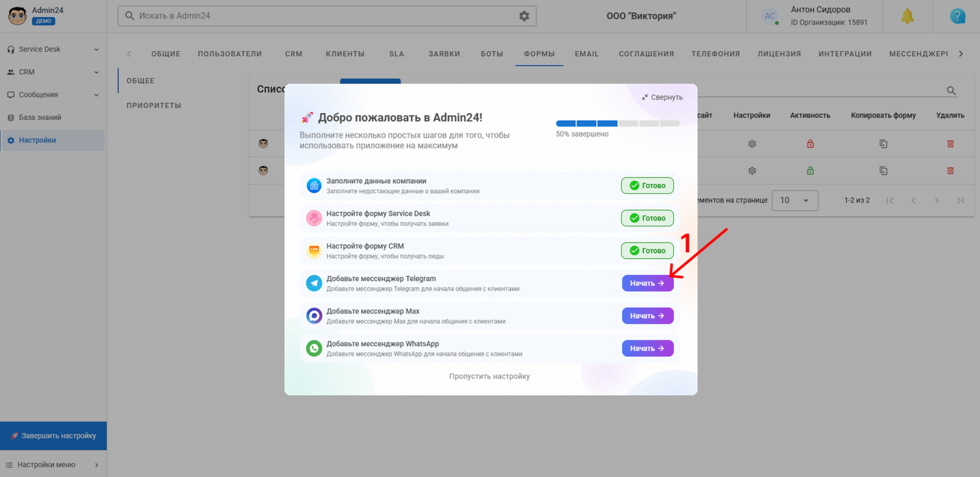Screen dimensions: 980x477
Task: Toggle green lock activity in second row
Action: click(x=810, y=171)
